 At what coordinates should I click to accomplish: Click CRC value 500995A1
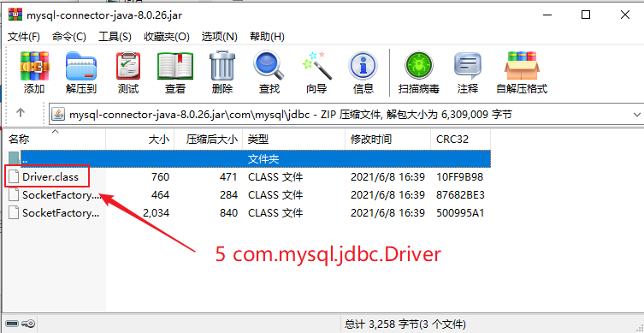[459, 213]
